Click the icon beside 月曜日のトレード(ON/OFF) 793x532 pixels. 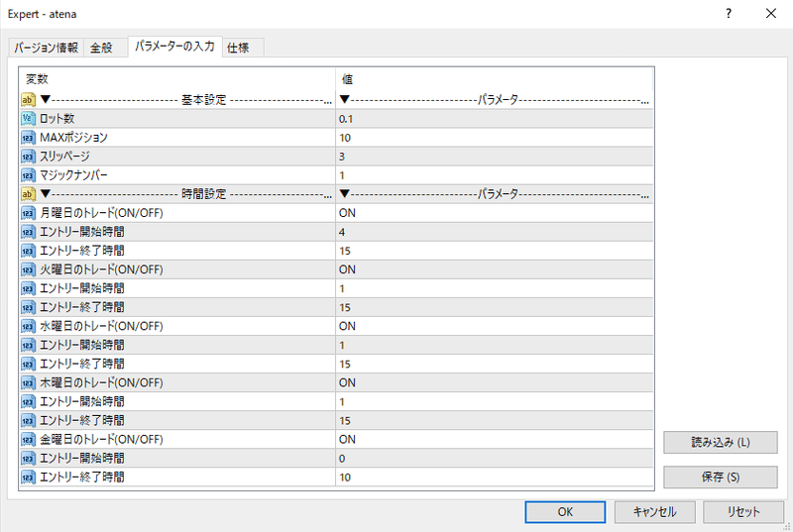click(28, 213)
